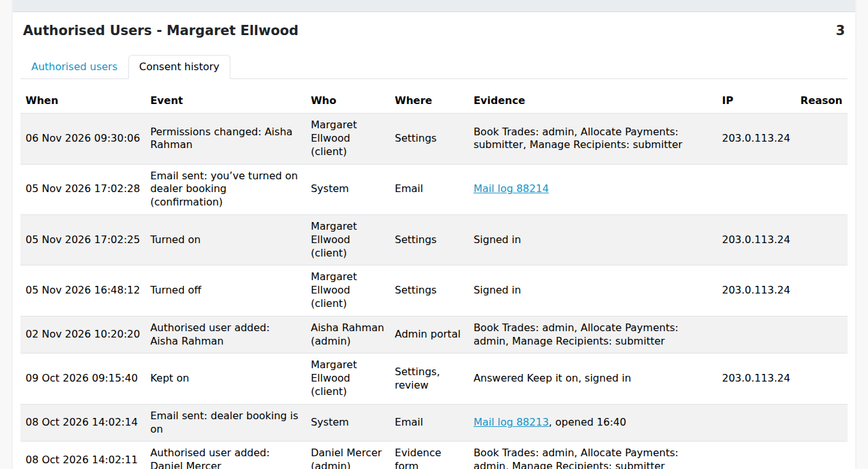Click 'Admin portal' in Where column
This screenshot has width=868, height=469.
click(428, 334)
